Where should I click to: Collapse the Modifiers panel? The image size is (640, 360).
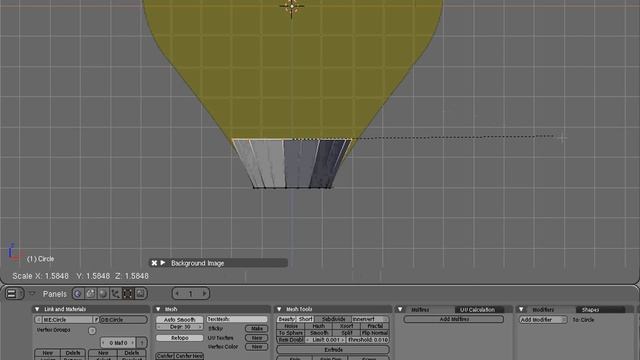tap(521, 309)
